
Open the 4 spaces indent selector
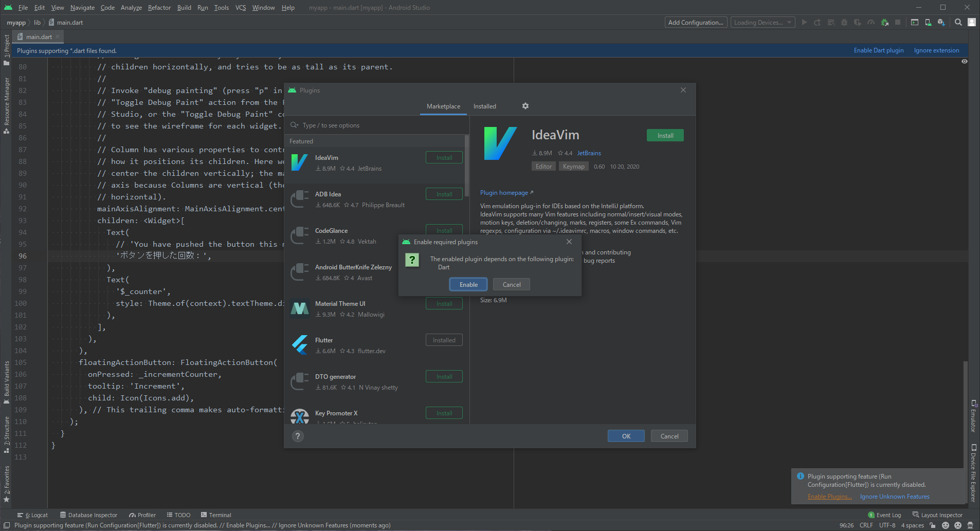pyautogui.click(x=912, y=525)
